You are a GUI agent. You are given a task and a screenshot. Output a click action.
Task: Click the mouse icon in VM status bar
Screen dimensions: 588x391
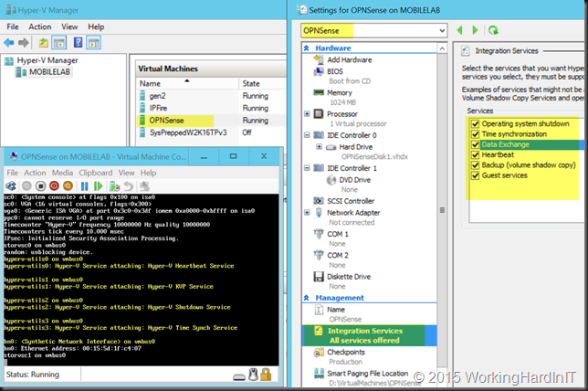(253, 375)
